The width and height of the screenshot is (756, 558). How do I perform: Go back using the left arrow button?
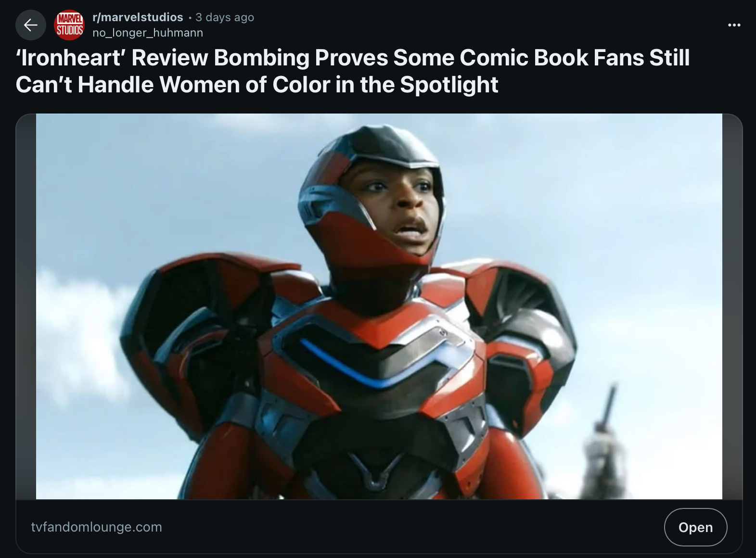[31, 25]
